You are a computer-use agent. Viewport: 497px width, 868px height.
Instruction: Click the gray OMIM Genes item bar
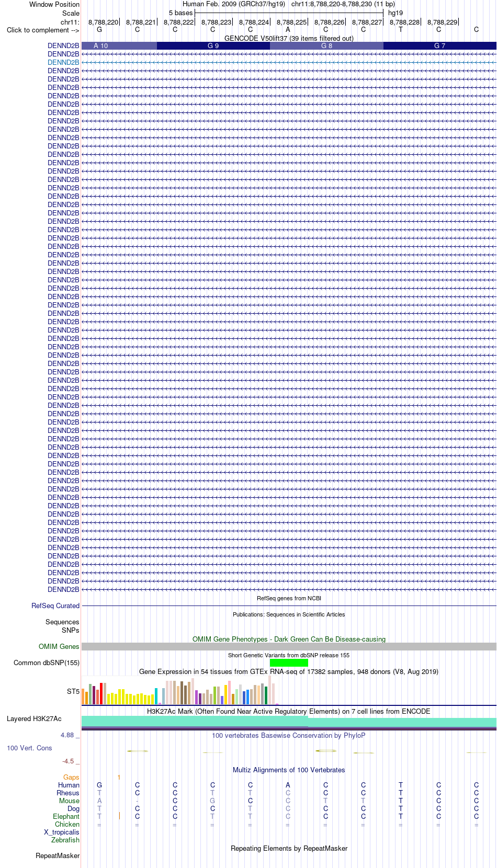coord(289,646)
